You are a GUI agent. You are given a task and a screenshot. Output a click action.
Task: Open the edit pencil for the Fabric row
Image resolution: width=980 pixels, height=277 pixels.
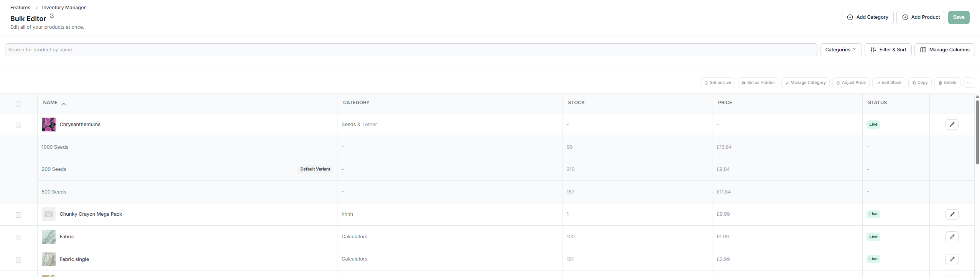click(952, 237)
